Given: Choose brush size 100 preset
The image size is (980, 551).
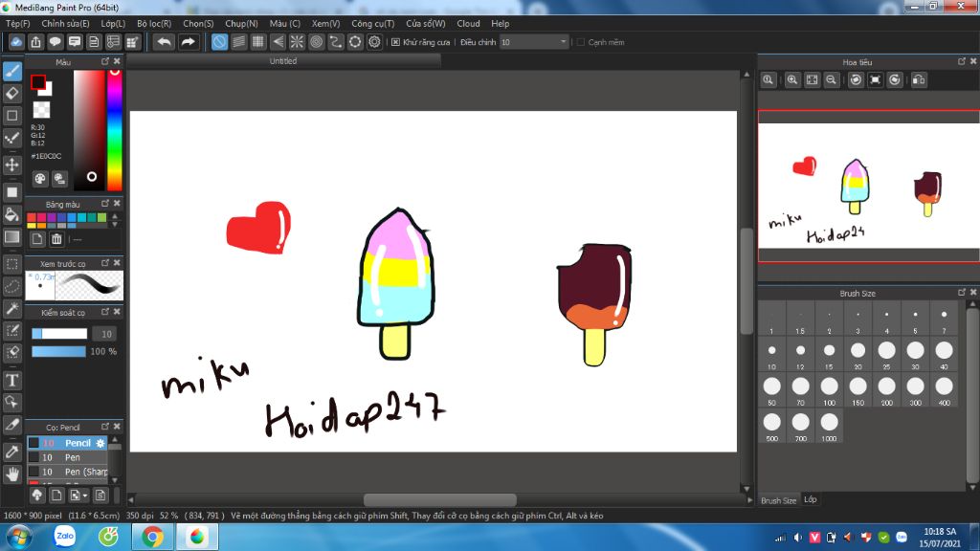Looking at the screenshot, I should (x=829, y=390).
